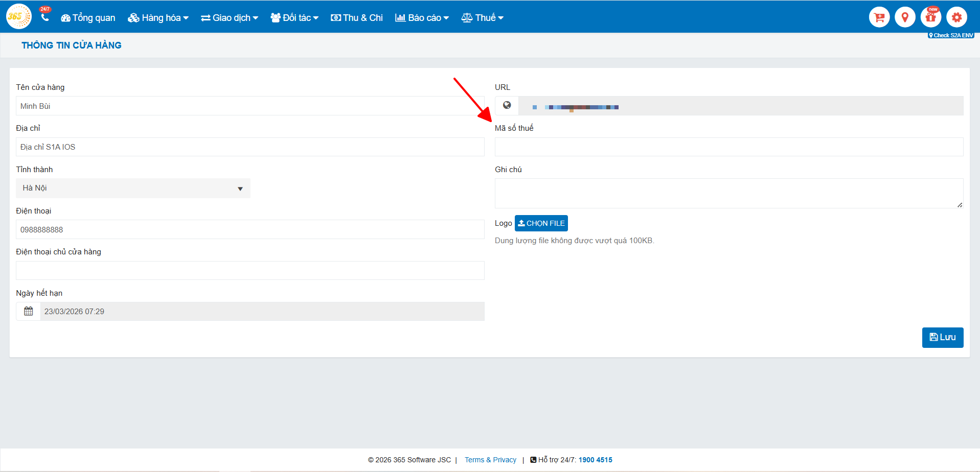Open the Báo cáo menu
This screenshot has height=472, width=980.
pyautogui.click(x=422, y=18)
